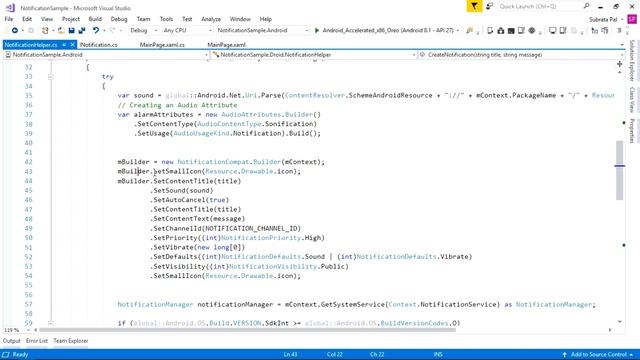Image resolution: width=640 pixels, height=360 pixels.
Task: Open the editor zoom percentage dropdown
Action: click(28, 330)
